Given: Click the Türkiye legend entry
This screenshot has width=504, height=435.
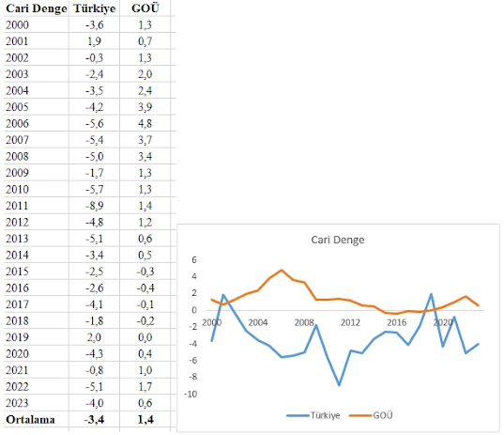Looking at the screenshot, I should click(x=313, y=415).
